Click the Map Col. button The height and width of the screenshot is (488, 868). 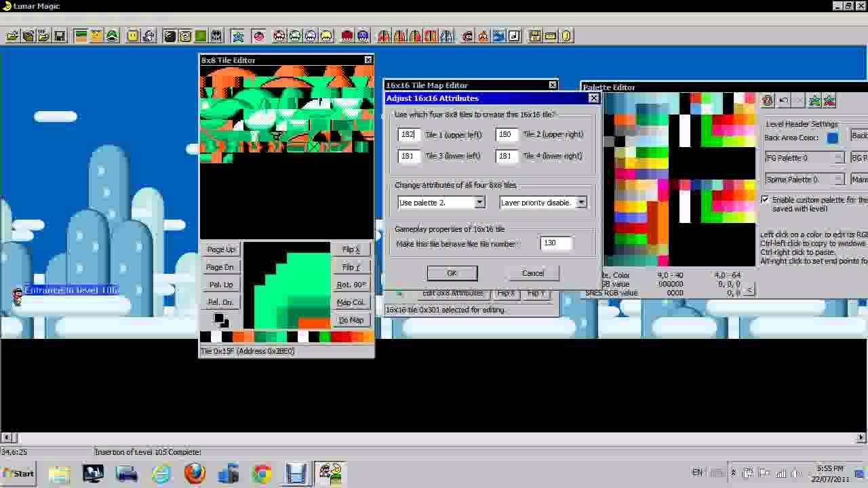351,302
